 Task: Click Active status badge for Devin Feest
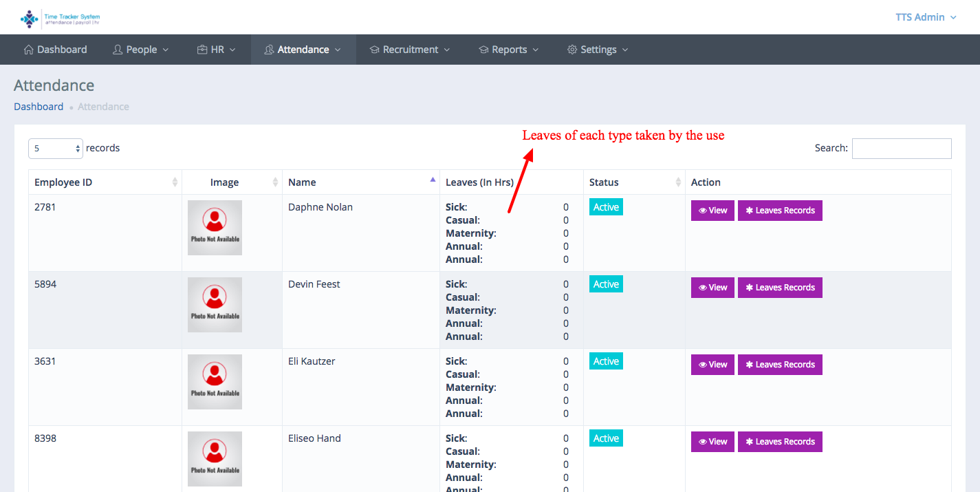pyautogui.click(x=606, y=284)
